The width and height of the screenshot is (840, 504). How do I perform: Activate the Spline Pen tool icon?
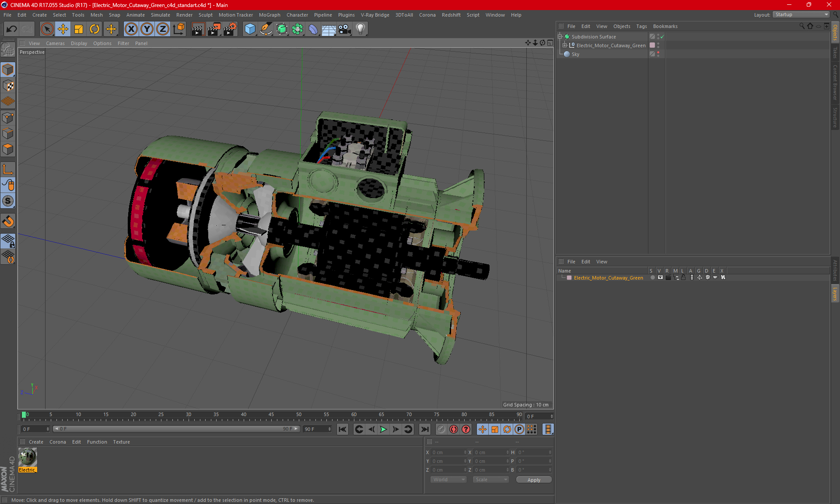tap(266, 29)
